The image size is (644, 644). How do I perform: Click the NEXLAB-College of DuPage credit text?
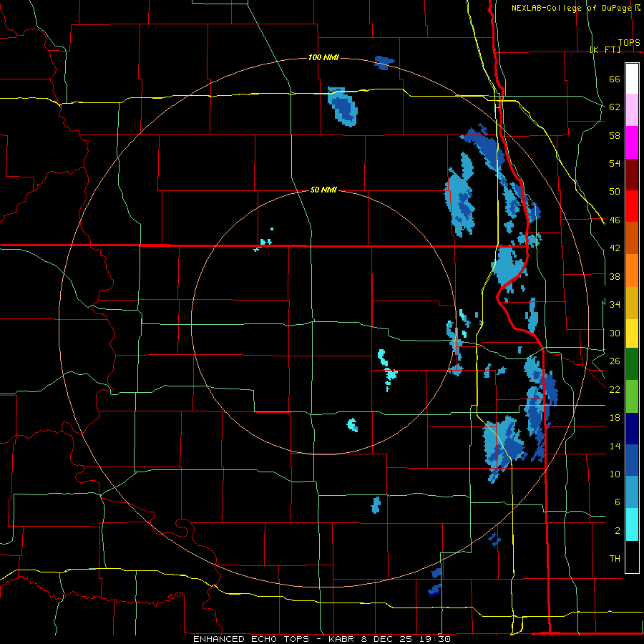tap(571, 8)
